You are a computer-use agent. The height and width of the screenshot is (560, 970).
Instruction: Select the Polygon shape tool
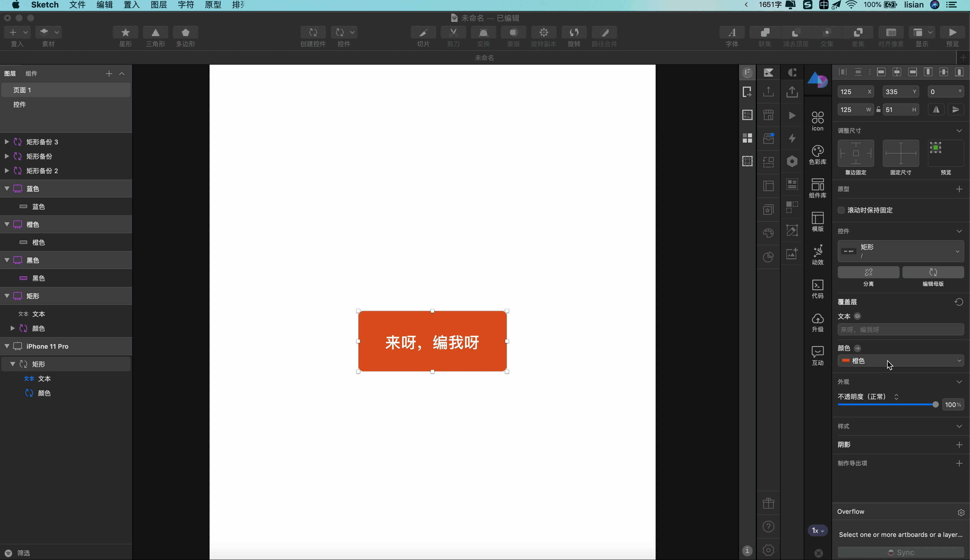(x=185, y=33)
